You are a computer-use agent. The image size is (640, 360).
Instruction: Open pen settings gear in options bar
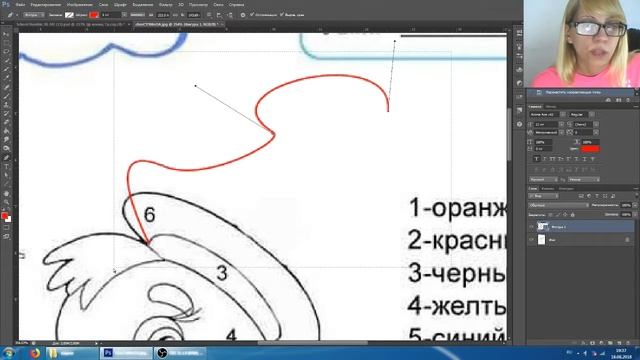(x=243, y=15)
